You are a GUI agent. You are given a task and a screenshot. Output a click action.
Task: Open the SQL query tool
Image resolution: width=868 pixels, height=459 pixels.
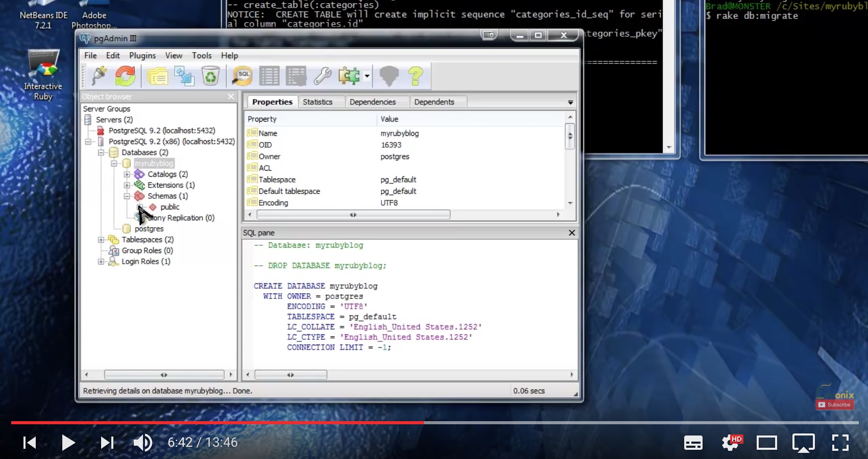(x=243, y=76)
